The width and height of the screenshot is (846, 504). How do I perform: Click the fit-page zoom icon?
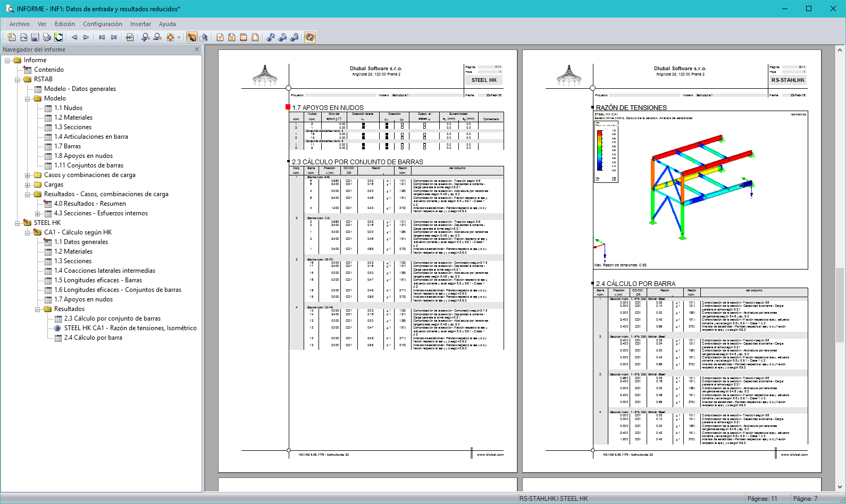(170, 37)
